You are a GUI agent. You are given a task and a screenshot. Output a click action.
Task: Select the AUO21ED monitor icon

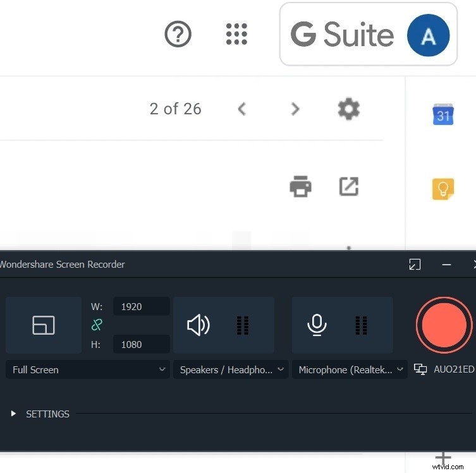coord(420,369)
